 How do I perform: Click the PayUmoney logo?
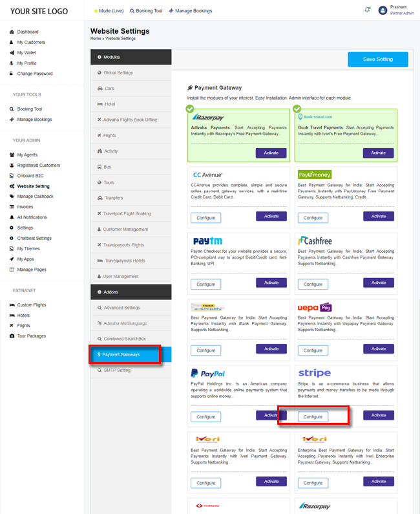tap(315, 175)
